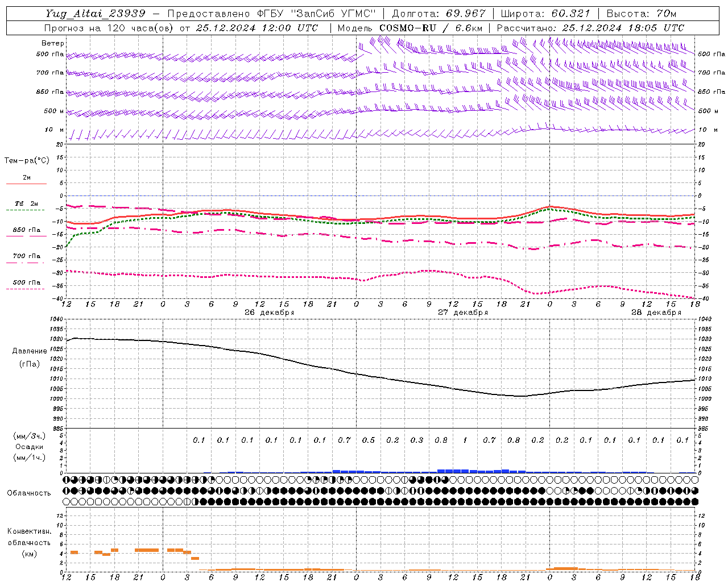Image resolution: width=728 pixels, height=582 pixels.
Task: Click the 27 декабря date label
Action: point(463,313)
